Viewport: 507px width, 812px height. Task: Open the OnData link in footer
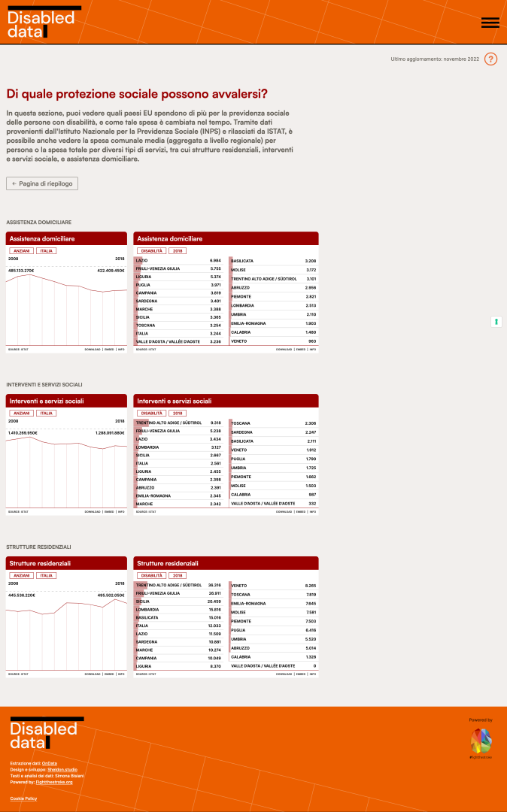pyautogui.click(x=49, y=763)
